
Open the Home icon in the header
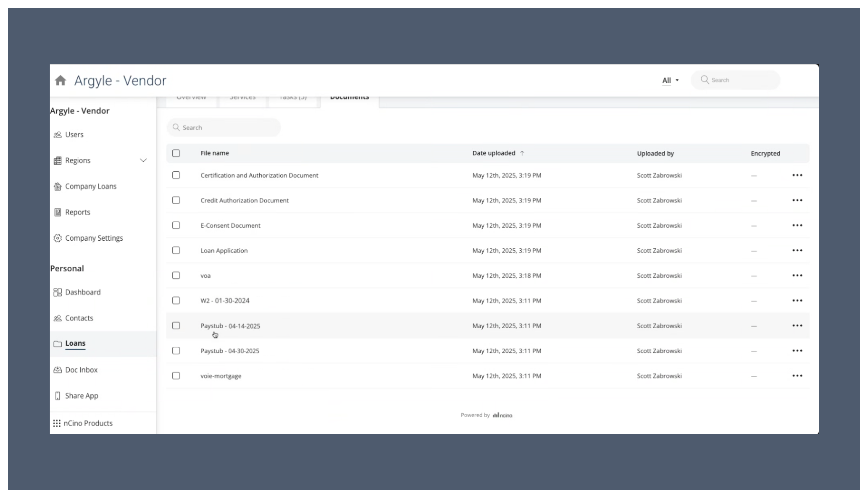click(60, 80)
